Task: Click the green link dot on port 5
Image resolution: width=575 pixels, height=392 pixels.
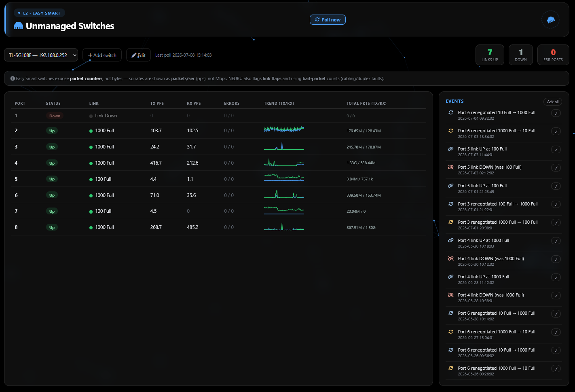Action: [x=91, y=180]
